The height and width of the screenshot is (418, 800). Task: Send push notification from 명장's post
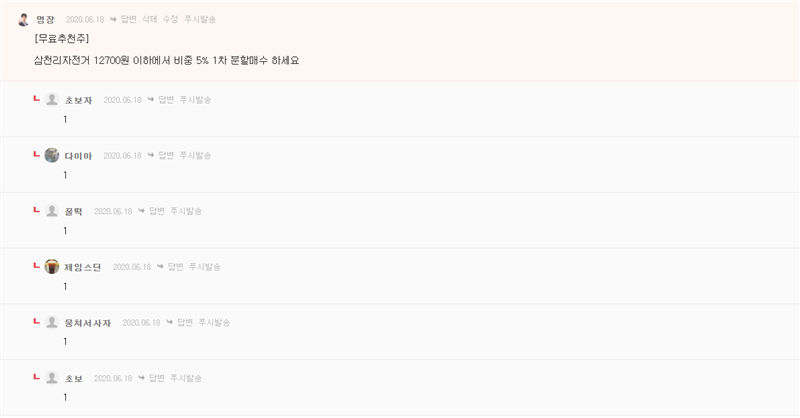(x=200, y=19)
